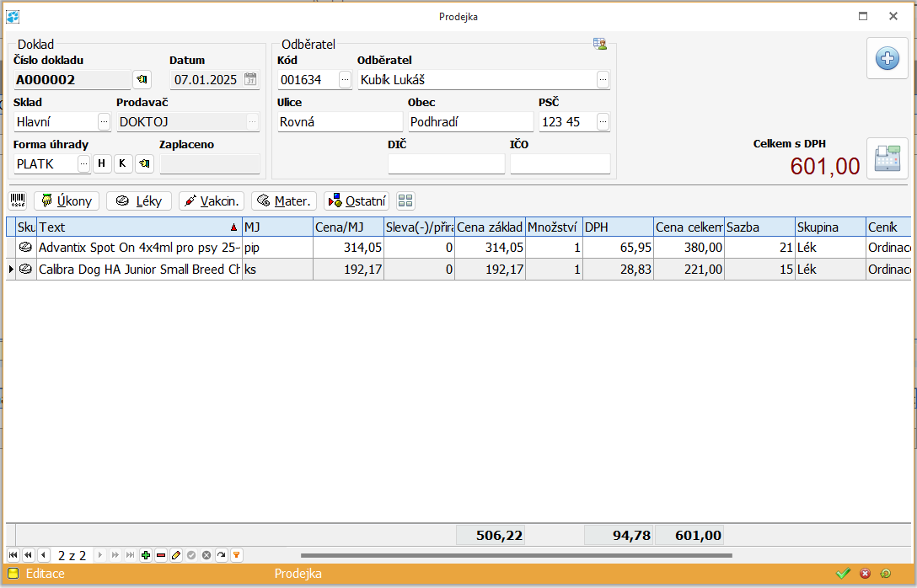Click into the IČO field
Viewport: 917px width, 588px height.
tap(560, 163)
